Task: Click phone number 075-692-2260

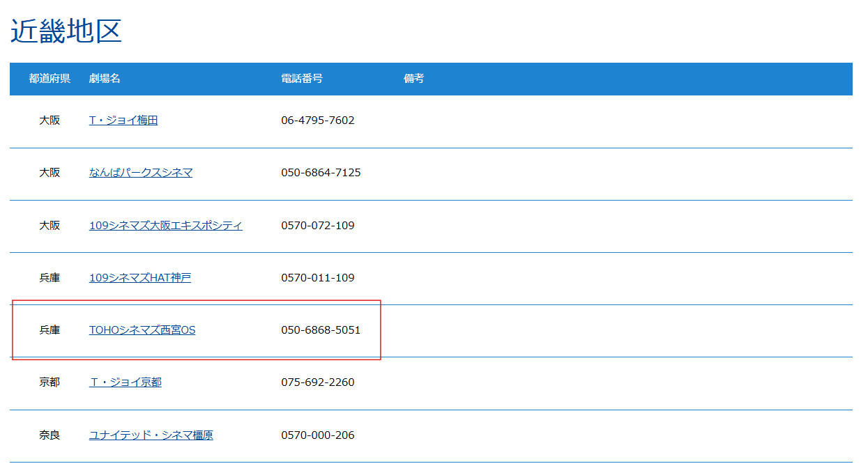Action: click(318, 382)
